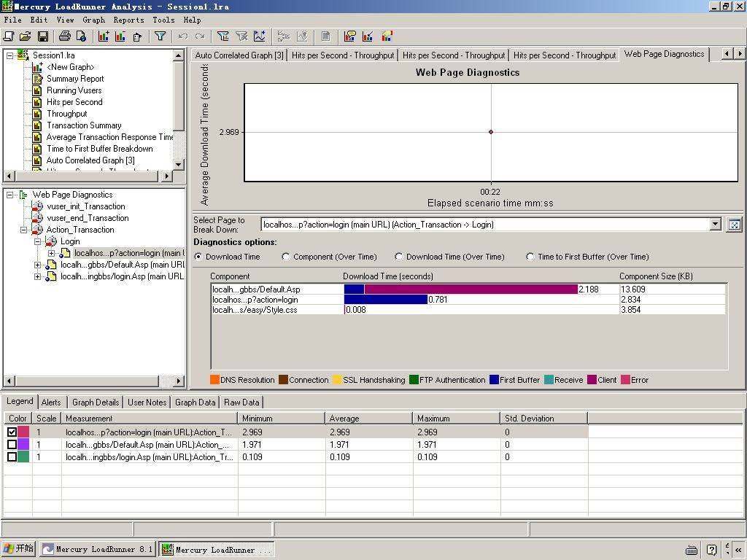Image resolution: width=747 pixels, height=560 pixels.
Task: Select Time to First Buffer (Over Time) option
Action: (x=530, y=257)
